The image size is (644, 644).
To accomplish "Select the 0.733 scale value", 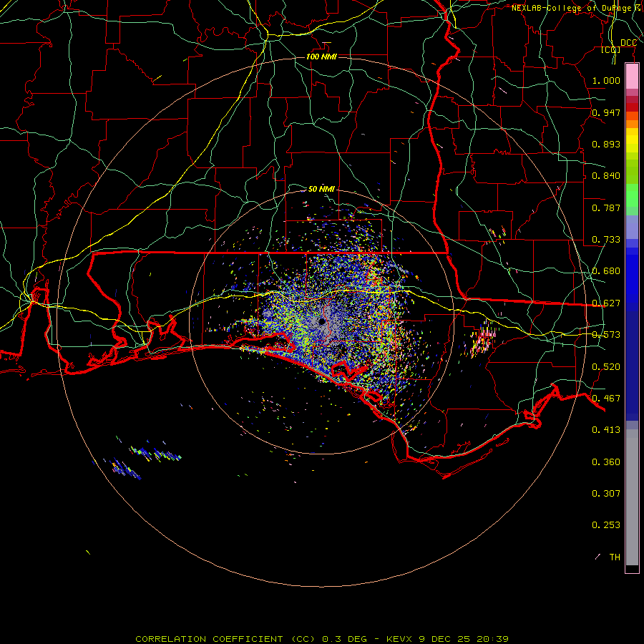I will 606,240.
